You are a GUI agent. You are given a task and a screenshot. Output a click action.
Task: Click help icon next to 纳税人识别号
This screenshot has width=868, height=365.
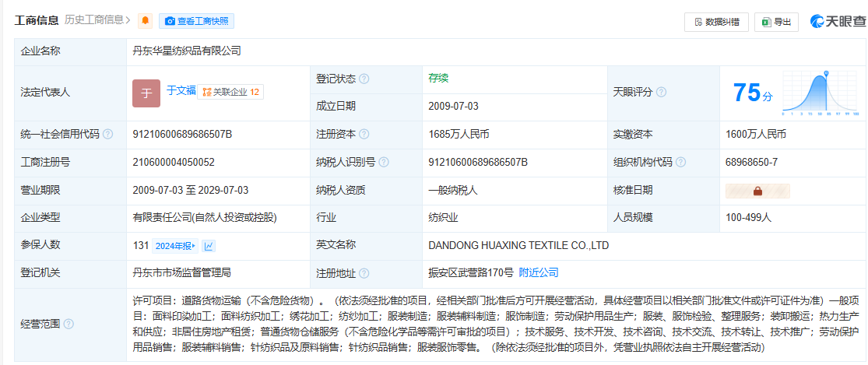pyautogui.click(x=384, y=162)
